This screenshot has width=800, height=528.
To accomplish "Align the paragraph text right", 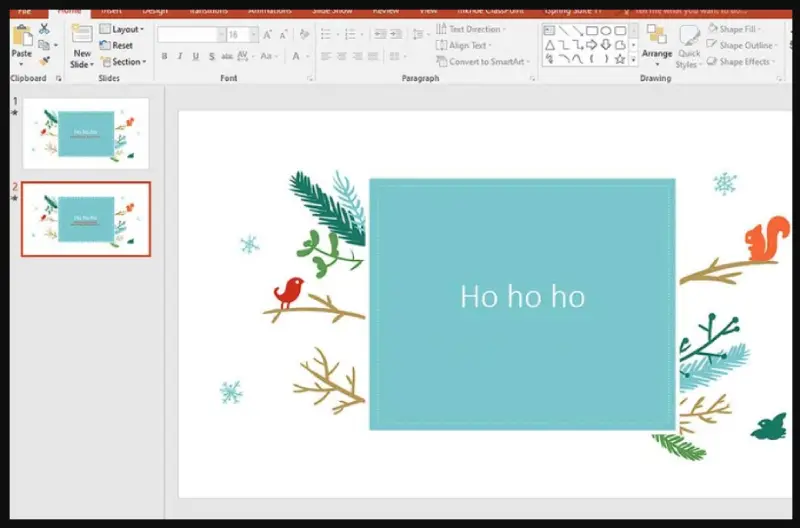I will (357, 56).
